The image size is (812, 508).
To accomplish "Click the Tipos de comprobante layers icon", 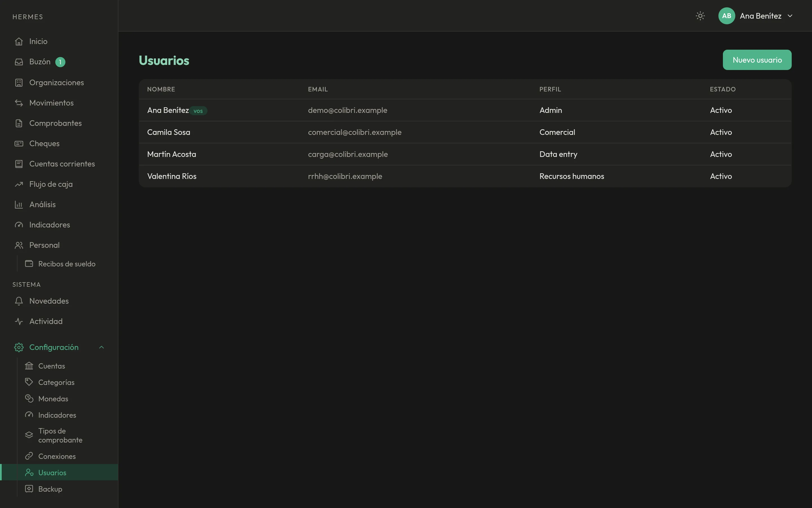I will click(x=29, y=435).
